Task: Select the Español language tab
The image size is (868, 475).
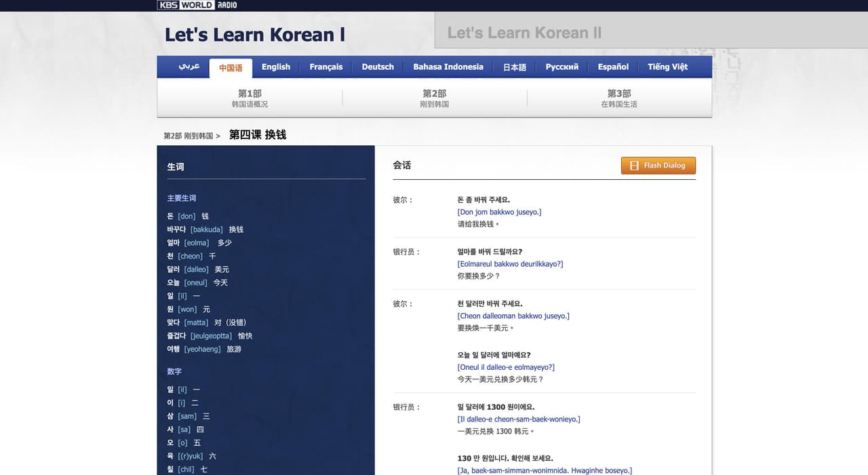Action: click(612, 66)
